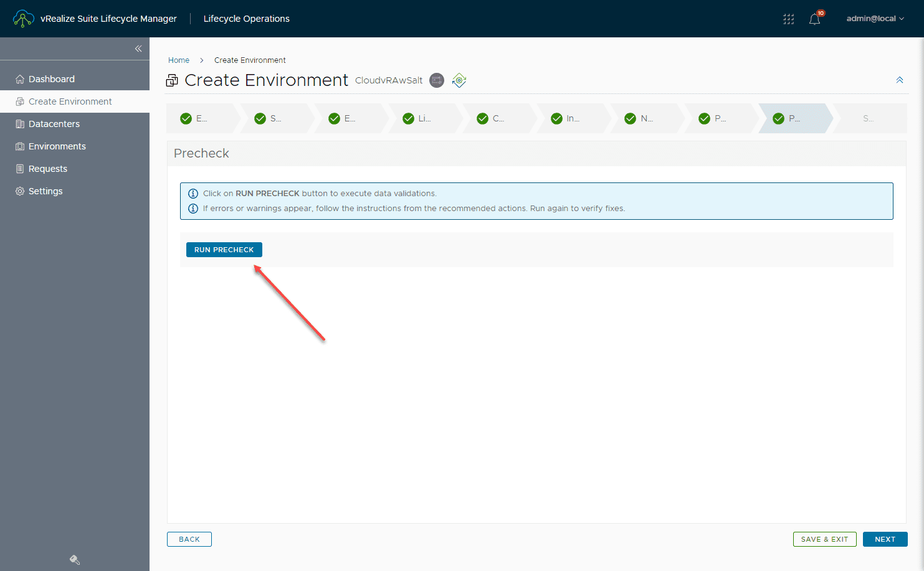The height and width of the screenshot is (571, 924).
Task: Navigate to Home via the breadcrumb
Action: coord(179,60)
